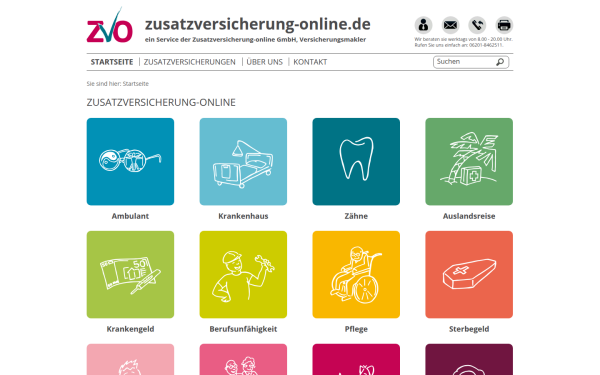Open the pink tile with two people

[243, 359]
